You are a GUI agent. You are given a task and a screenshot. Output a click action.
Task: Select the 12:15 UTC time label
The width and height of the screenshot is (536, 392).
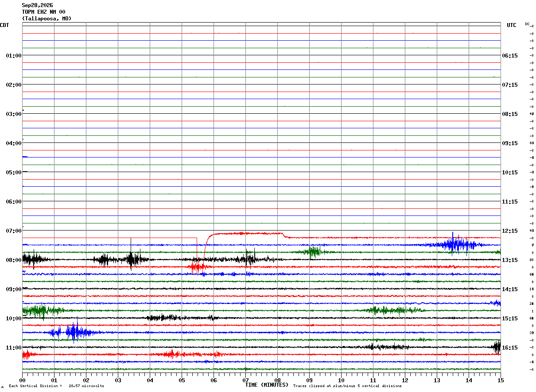click(510, 231)
